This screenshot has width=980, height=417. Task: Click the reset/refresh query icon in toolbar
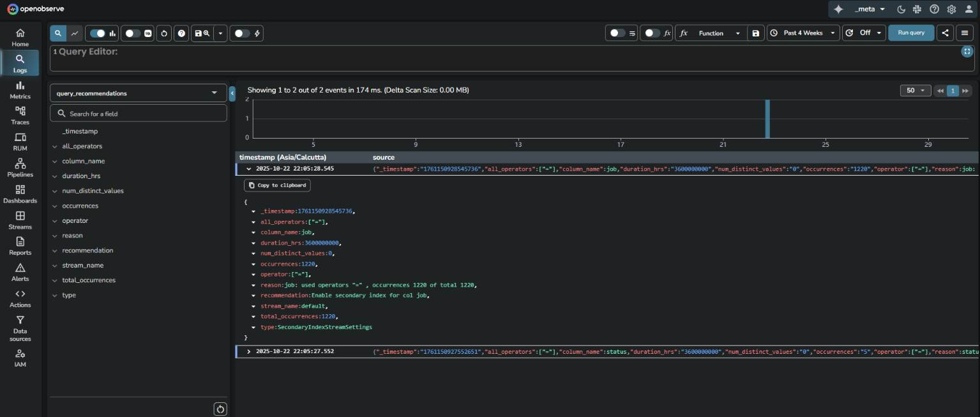[165, 33]
